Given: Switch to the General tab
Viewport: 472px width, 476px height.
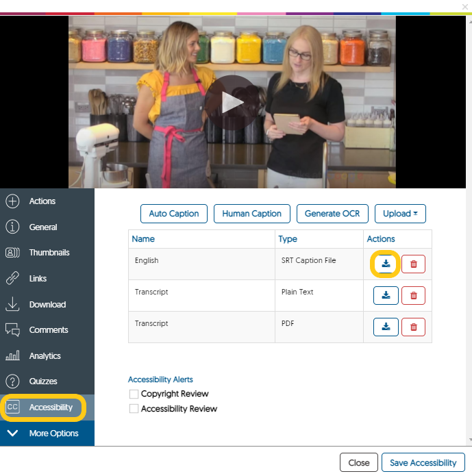Looking at the screenshot, I should pyautogui.click(x=42, y=227).
